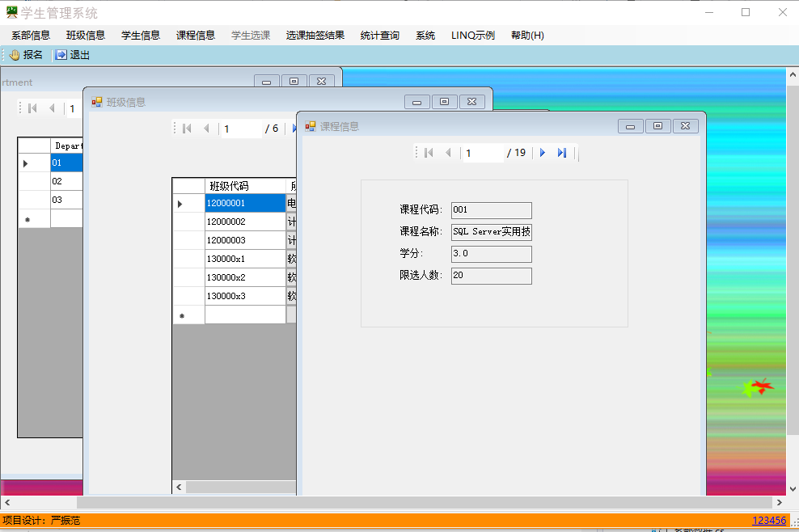Maximize the department child window
The height and width of the screenshot is (532, 799).
pos(294,82)
